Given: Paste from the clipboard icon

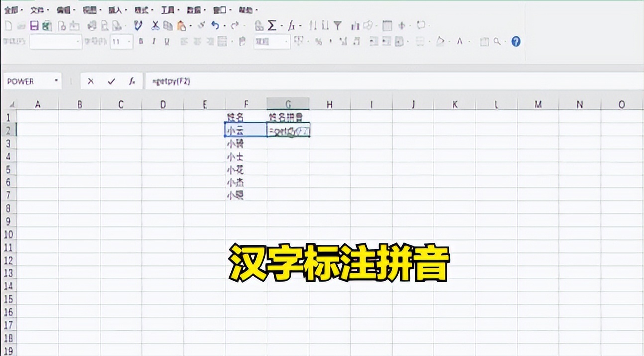Looking at the screenshot, I should [181, 26].
